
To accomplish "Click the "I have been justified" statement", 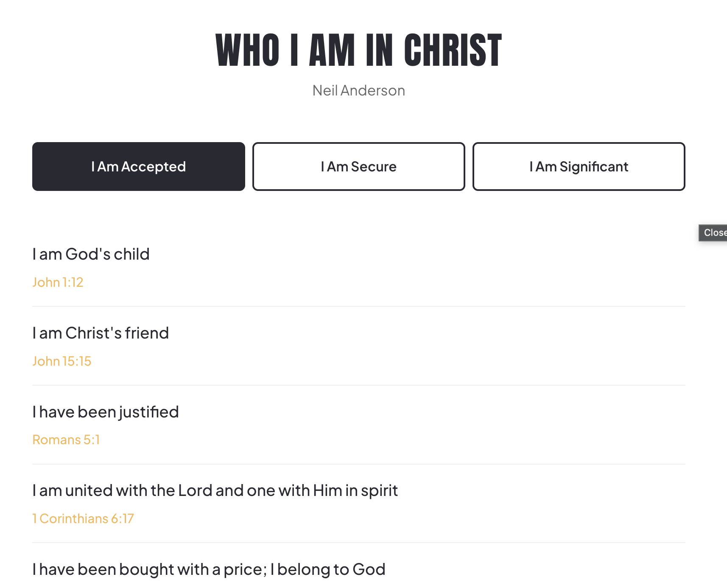I will [x=106, y=412].
